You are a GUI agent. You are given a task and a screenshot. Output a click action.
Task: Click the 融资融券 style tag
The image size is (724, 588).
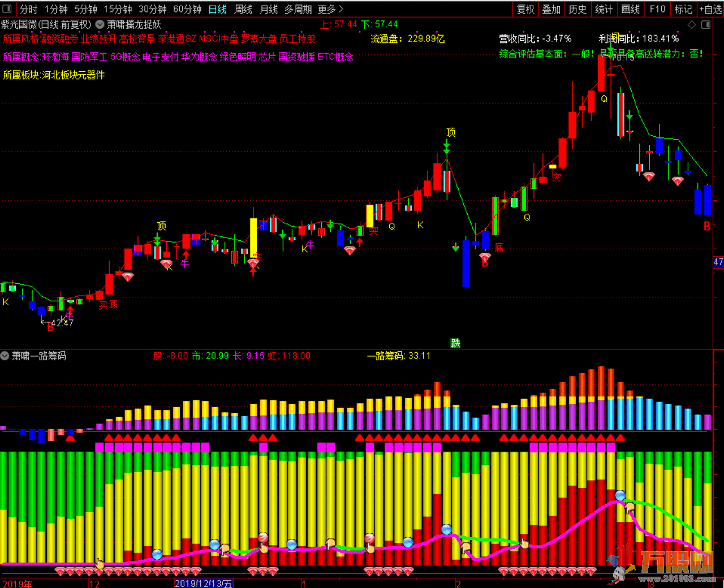tap(59, 39)
